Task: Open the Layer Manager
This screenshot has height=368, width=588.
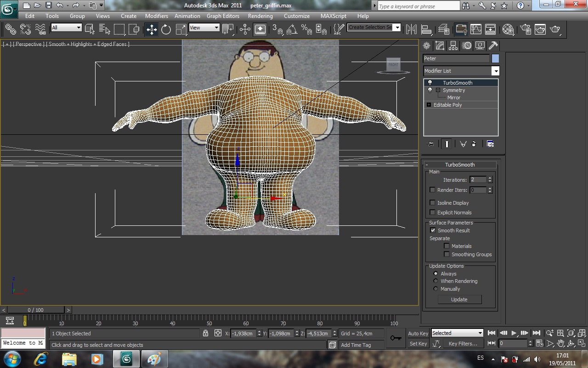Action: coord(444,29)
